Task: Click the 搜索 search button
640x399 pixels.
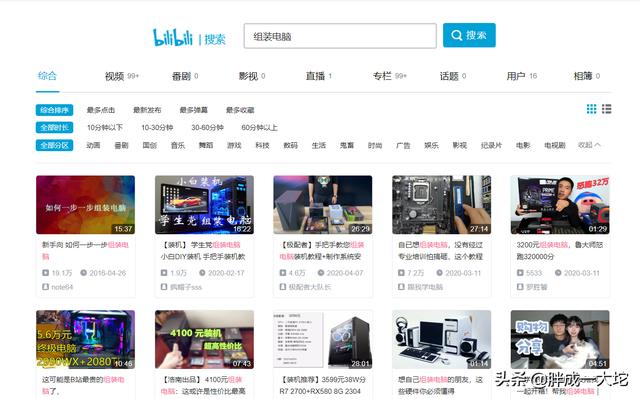Action: (x=469, y=35)
